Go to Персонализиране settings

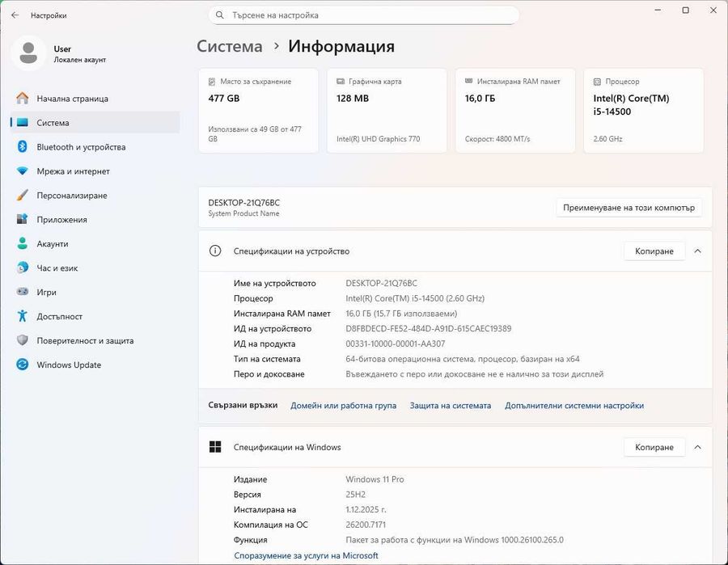point(71,196)
